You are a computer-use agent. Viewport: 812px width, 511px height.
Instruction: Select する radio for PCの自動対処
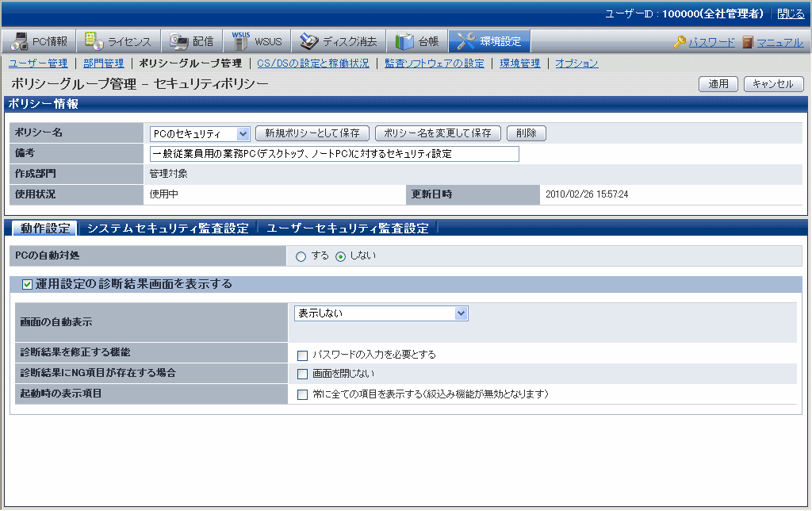click(x=301, y=256)
